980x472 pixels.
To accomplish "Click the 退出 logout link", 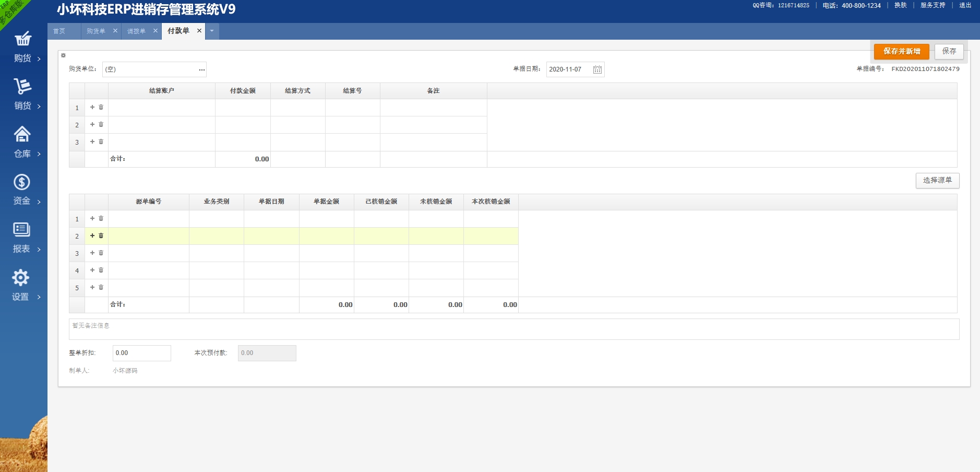I will pyautogui.click(x=965, y=5).
